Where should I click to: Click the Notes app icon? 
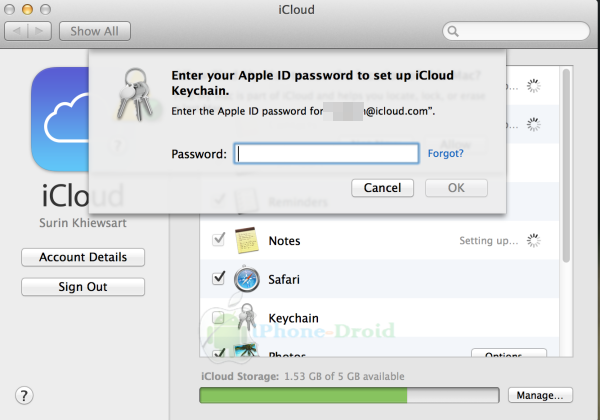(x=247, y=241)
